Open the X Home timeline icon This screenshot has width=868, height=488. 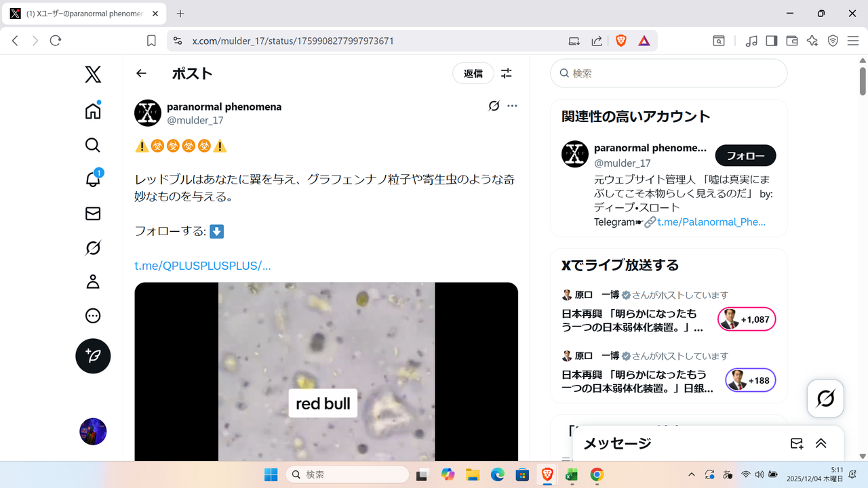[x=93, y=111]
